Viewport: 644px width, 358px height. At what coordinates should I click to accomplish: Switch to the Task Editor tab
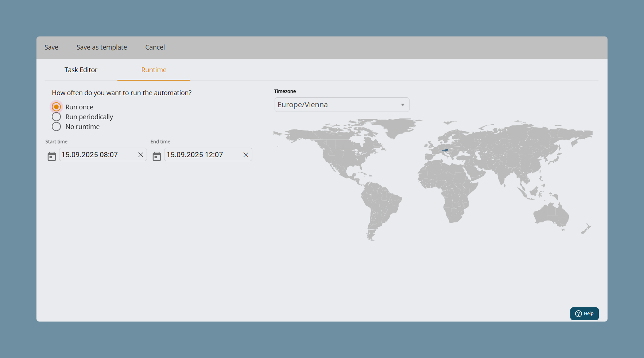pyautogui.click(x=81, y=70)
